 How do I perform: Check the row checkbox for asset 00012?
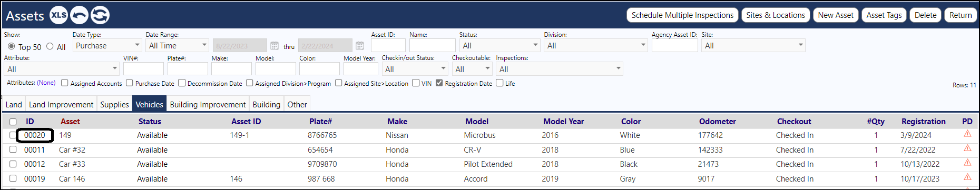[x=13, y=164]
